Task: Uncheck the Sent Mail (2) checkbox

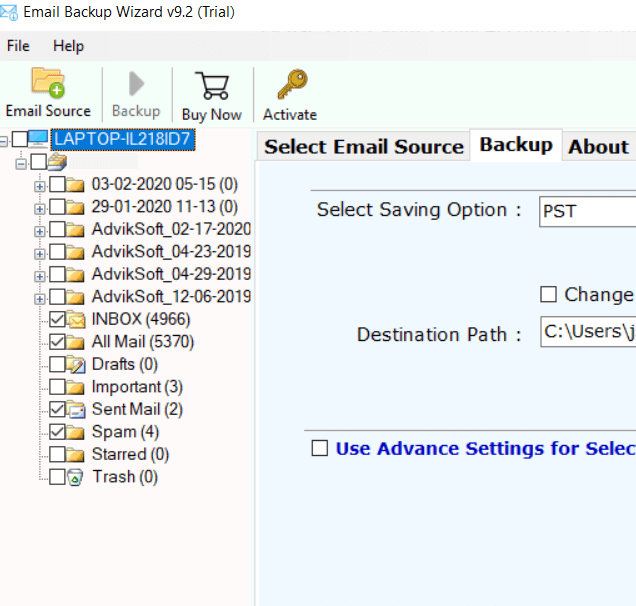Action: 57,410
